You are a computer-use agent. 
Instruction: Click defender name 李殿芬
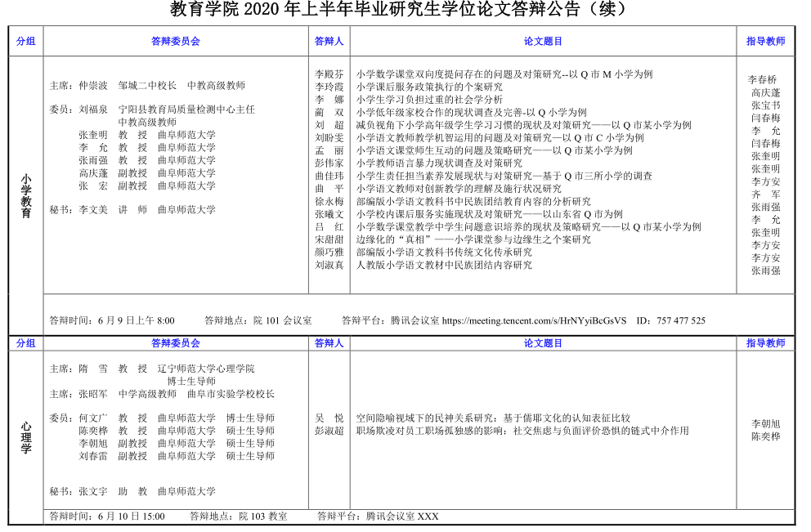(329, 74)
